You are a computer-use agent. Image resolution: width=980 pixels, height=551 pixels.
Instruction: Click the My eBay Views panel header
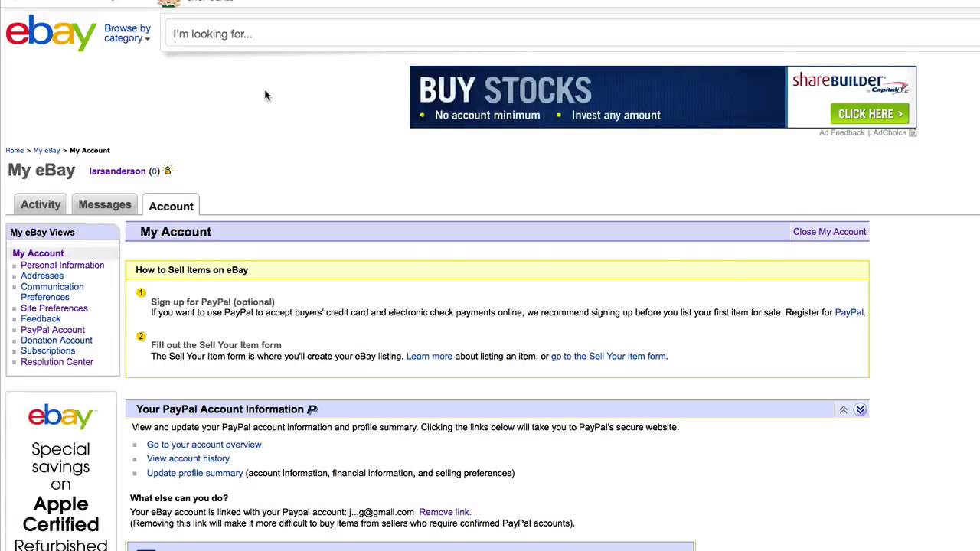tap(63, 233)
